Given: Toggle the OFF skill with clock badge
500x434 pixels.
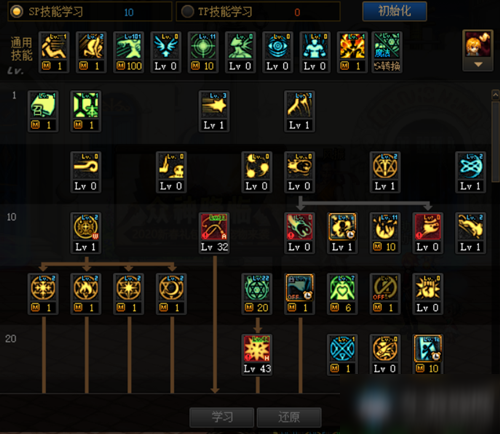Looking at the screenshot, I should (x=299, y=294).
